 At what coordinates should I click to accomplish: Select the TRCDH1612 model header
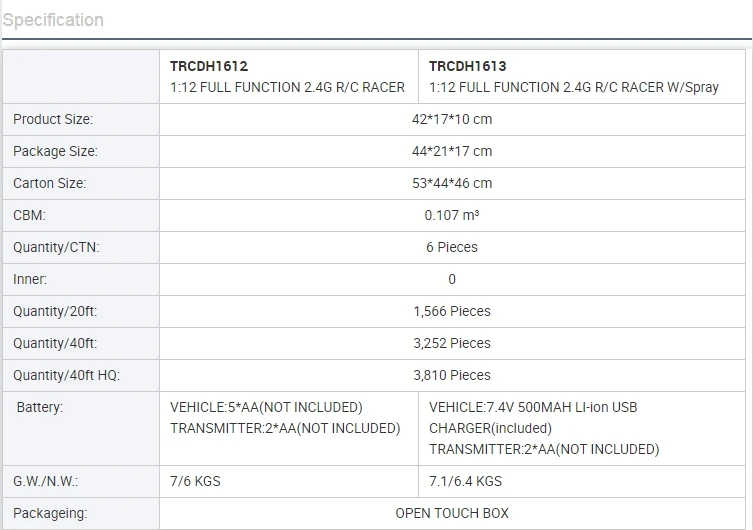(x=208, y=66)
